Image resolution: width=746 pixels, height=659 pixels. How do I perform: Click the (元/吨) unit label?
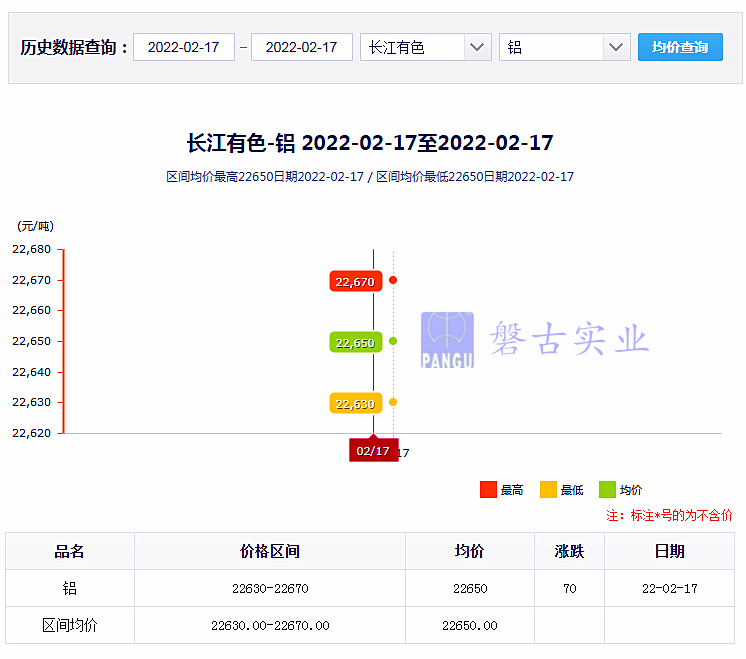pyautogui.click(x=35, y=226)
